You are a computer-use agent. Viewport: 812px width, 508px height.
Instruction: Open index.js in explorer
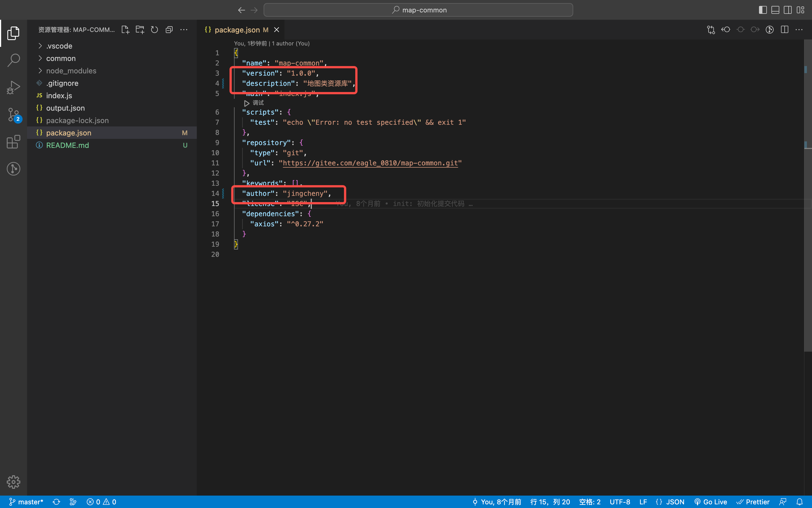[112, 95]
